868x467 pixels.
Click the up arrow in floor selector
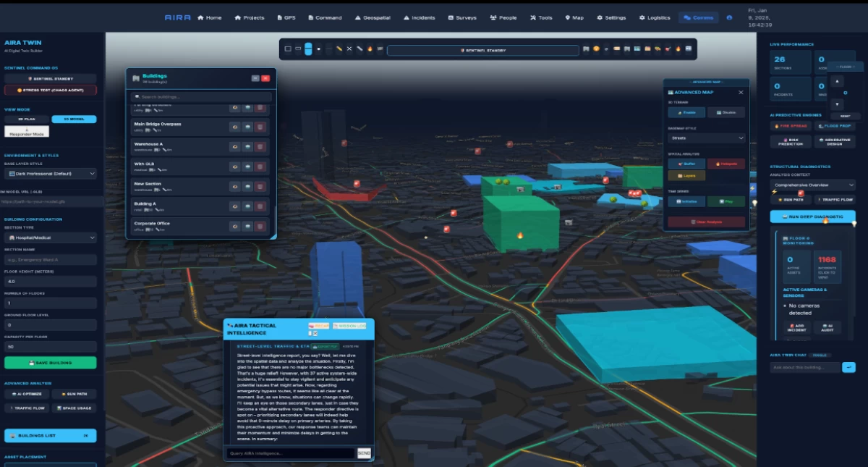pyautogui.click(x=838, y=82)
